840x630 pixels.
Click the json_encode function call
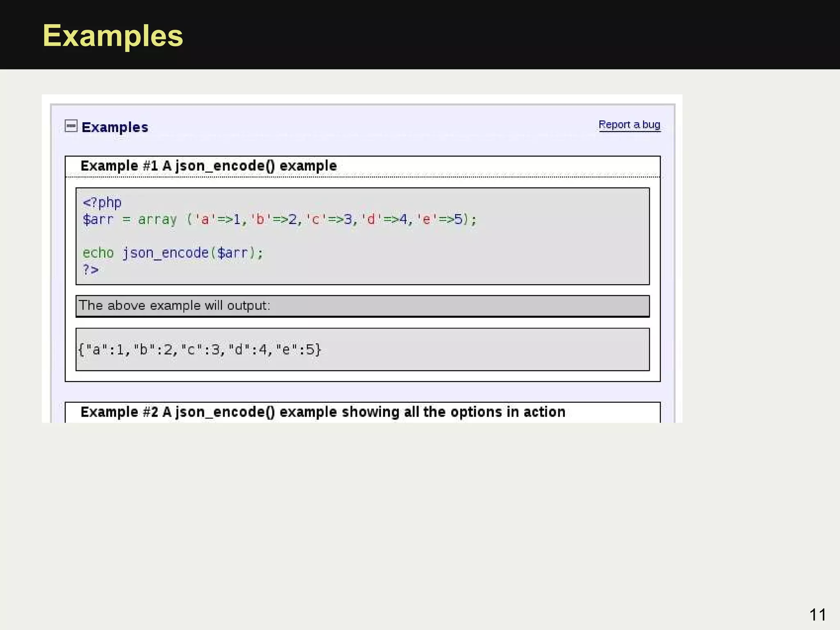(165, 253)
